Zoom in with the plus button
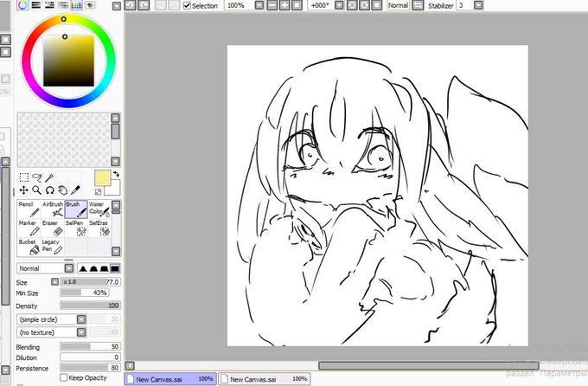 pos(284,5)
